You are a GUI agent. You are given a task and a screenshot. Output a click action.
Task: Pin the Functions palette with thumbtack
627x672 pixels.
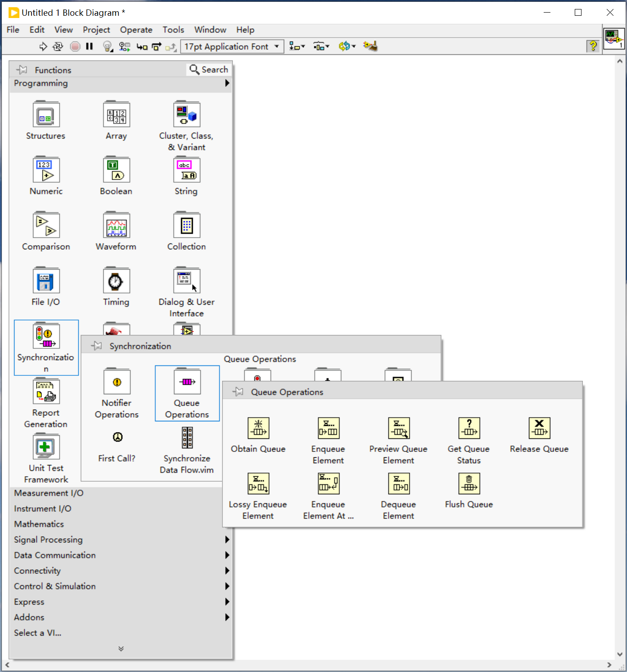[22, 70]
